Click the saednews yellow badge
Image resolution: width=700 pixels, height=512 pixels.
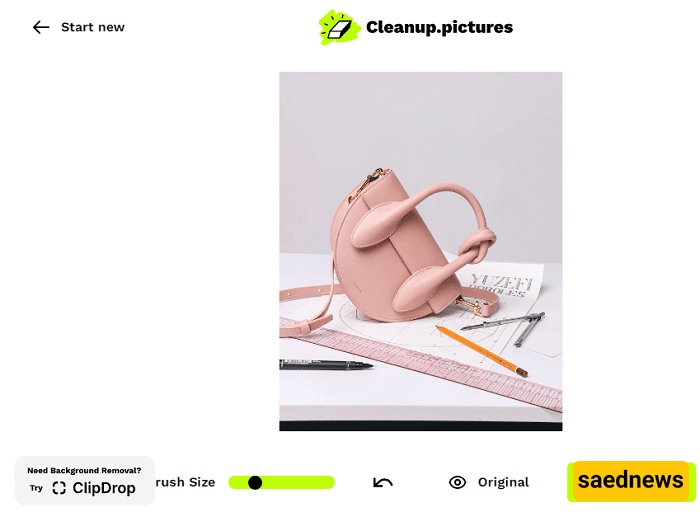[x=630, y=481]
